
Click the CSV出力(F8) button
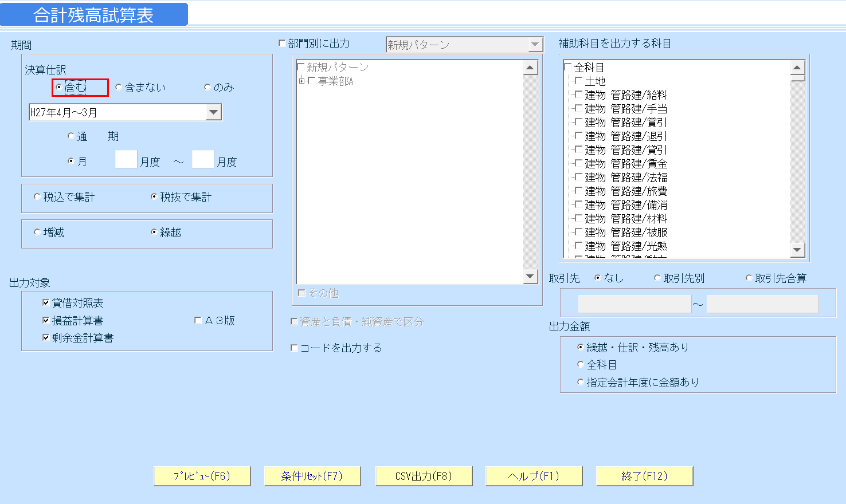(424, 475)
